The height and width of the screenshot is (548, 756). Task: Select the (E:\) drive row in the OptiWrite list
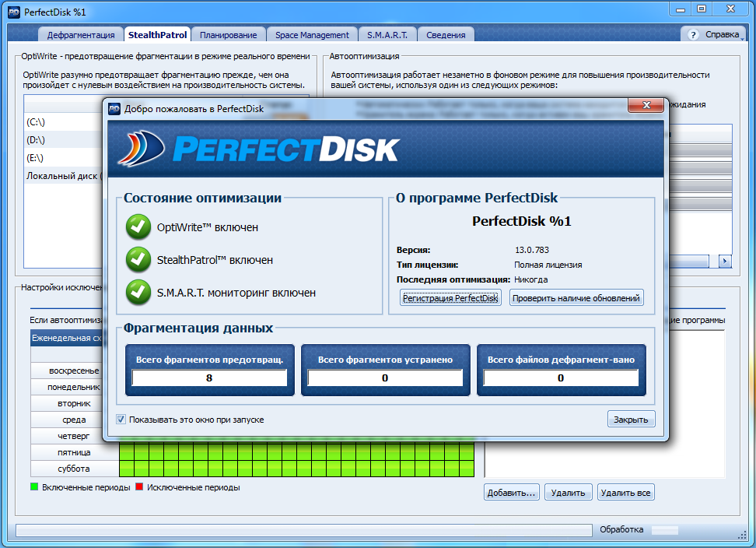click(x=63, y=158)
